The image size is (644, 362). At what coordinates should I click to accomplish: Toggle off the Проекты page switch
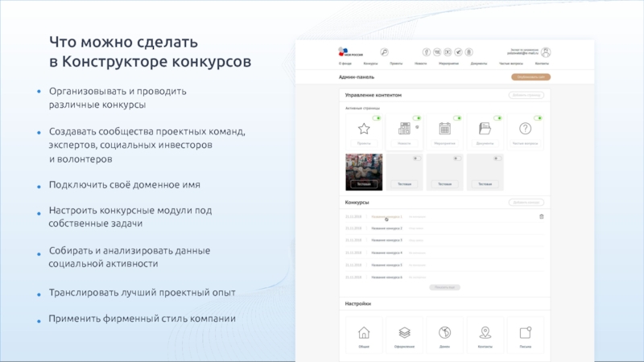pyautogui.click(x=376, y=117)
